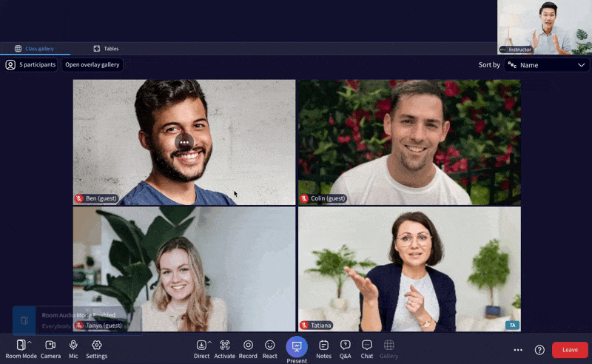The image size is (592, 364).
Task: Open the Room Mode control
Action: tap(21, 349)
